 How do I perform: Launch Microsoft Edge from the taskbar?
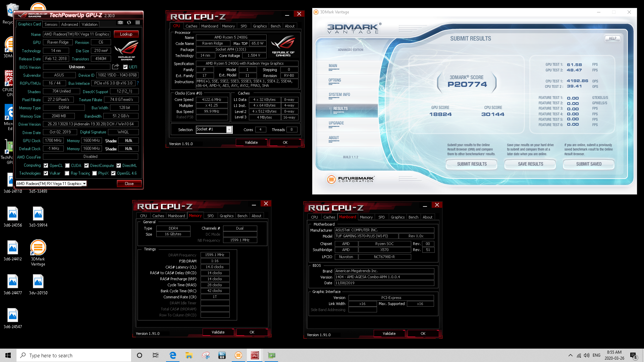click(x=173, y=355)
